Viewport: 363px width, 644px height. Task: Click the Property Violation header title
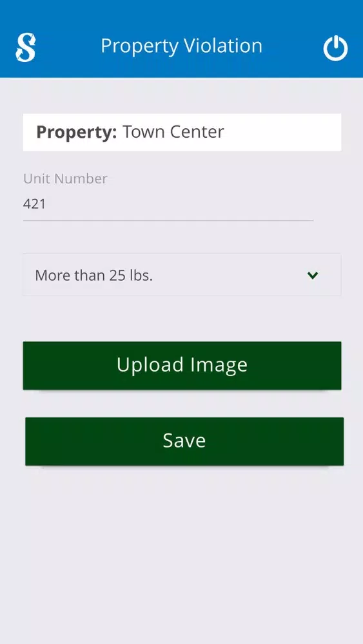181,46
